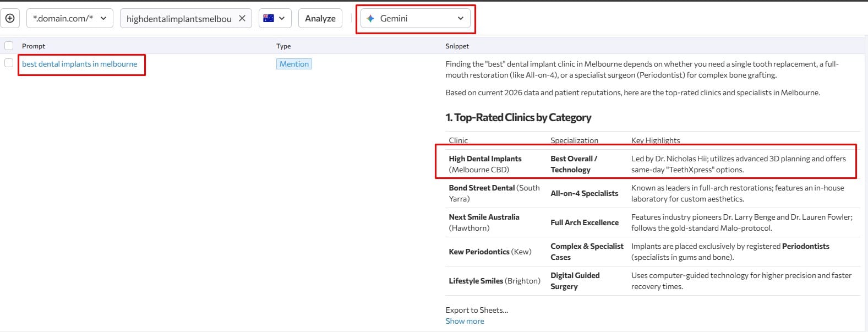Open the country flag dropdown arrow

tap(282, 18)
